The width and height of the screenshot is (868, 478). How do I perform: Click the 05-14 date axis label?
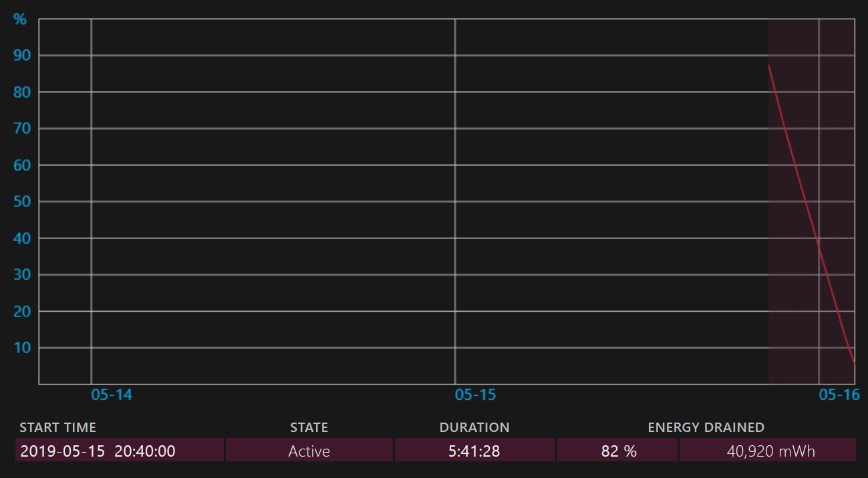112,395
